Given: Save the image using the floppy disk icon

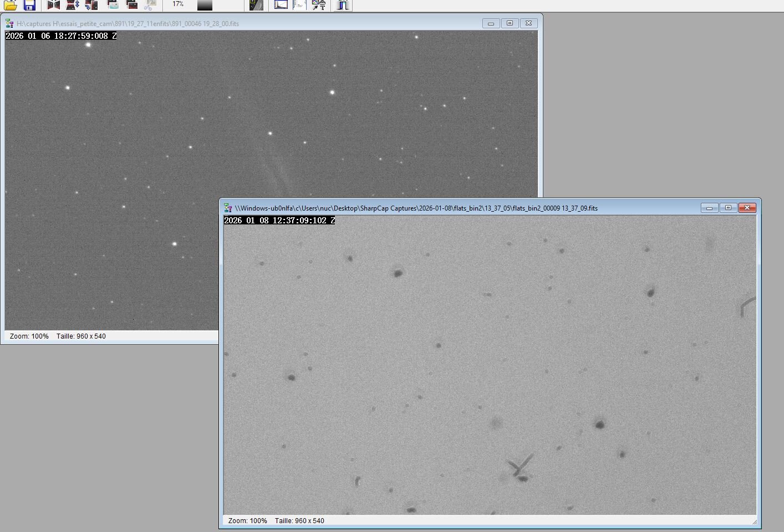Looking at the screenshot, I should (x=29, y=5).
